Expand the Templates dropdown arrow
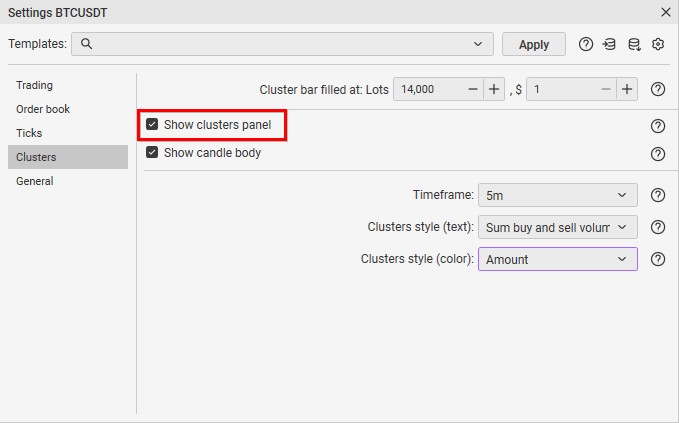 [478, 44]
